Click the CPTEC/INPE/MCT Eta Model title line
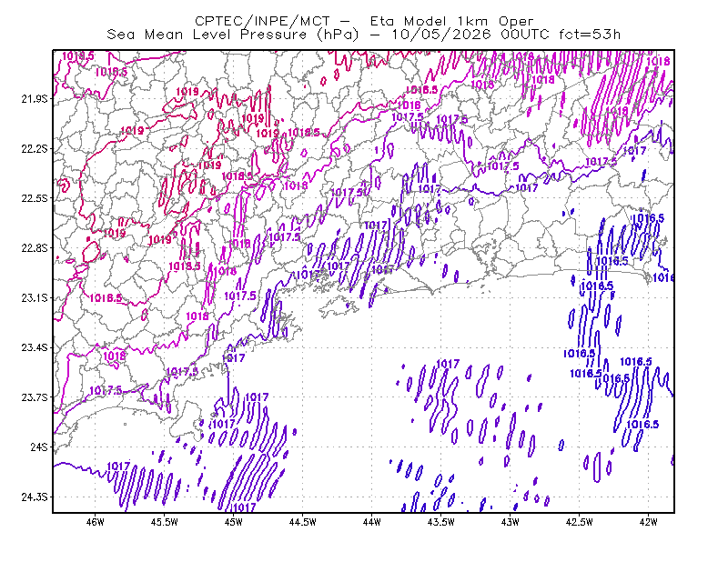The width and height of the screenshot is (728, 562). [x=364, y=21]
